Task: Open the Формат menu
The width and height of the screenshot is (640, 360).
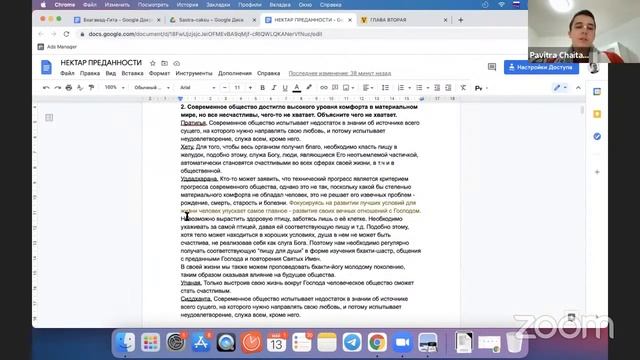Action: click(x=159, y=73)
